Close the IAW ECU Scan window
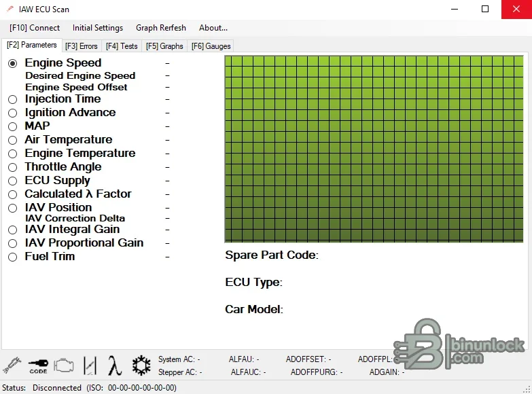 pos(516,9)
